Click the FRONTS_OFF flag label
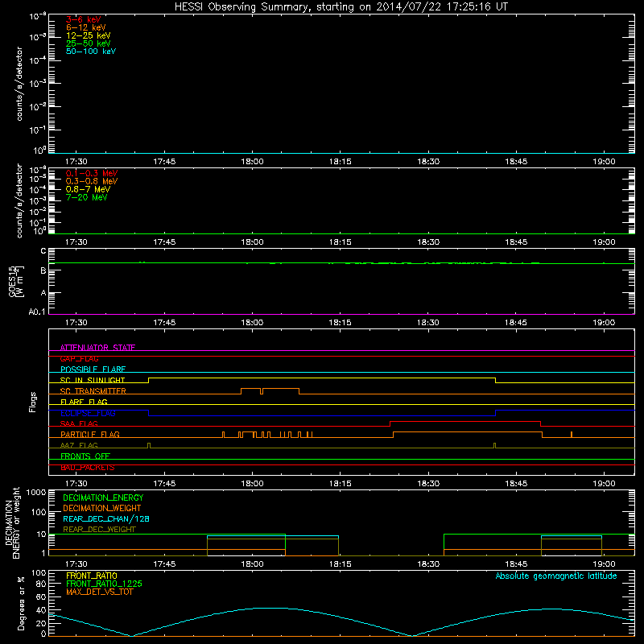644x644 pixels. pyautogui.click(x=85, y=456)
